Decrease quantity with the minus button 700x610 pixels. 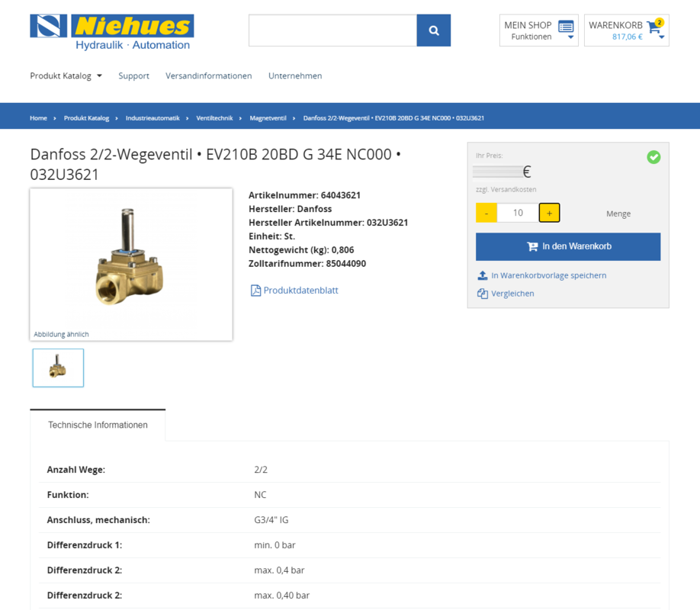coord(486,213)
